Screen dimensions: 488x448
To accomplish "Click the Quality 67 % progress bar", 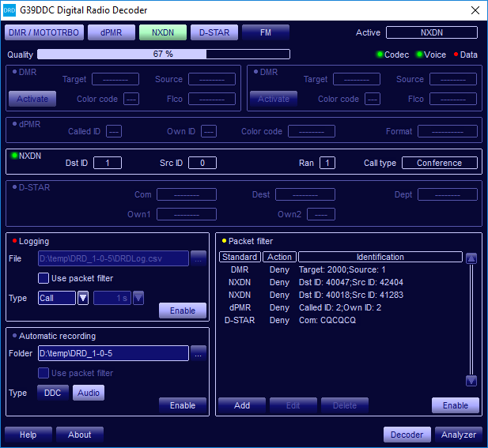I will click(x=163, y=55).
